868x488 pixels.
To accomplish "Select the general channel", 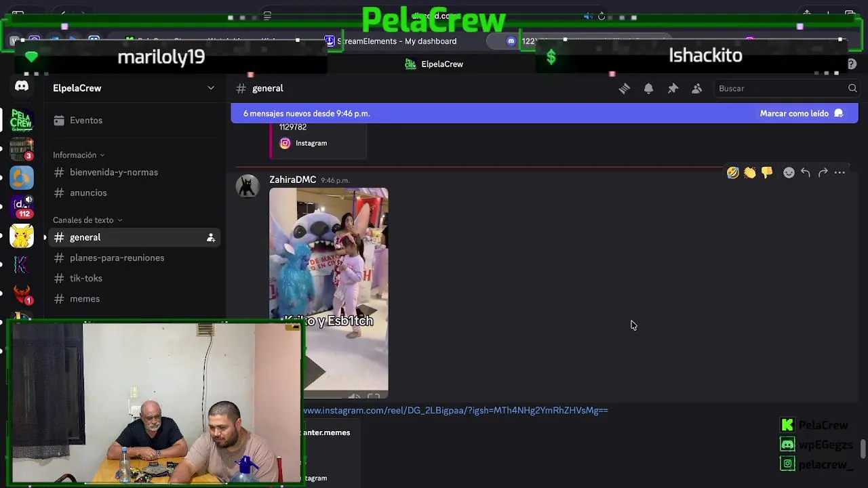I will [x=133, y=237].
